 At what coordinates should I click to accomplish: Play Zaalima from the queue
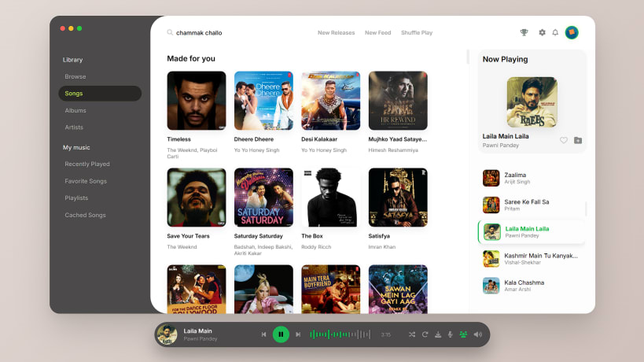(532, 179)
